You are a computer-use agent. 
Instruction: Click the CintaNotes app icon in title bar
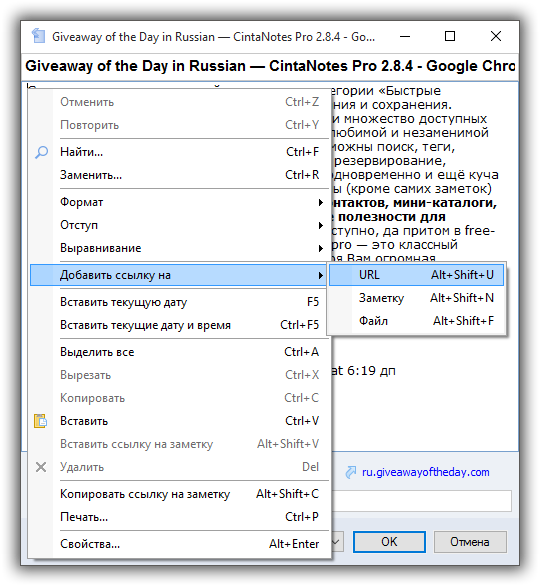(38, 36)
